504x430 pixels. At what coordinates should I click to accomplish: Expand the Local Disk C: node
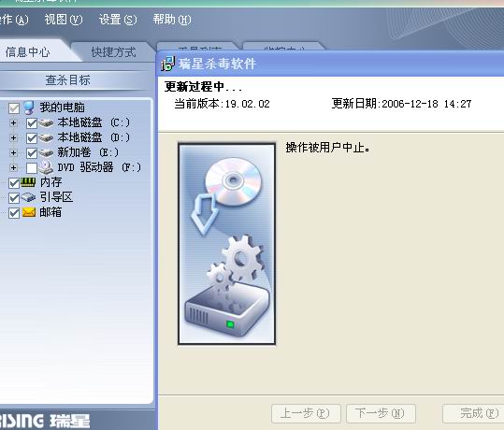tap(13, 122)
